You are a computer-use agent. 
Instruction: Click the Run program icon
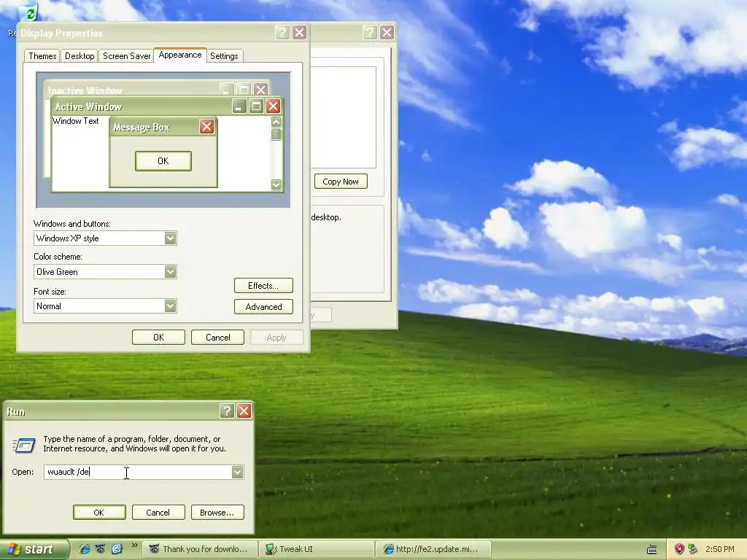[24, 446]
